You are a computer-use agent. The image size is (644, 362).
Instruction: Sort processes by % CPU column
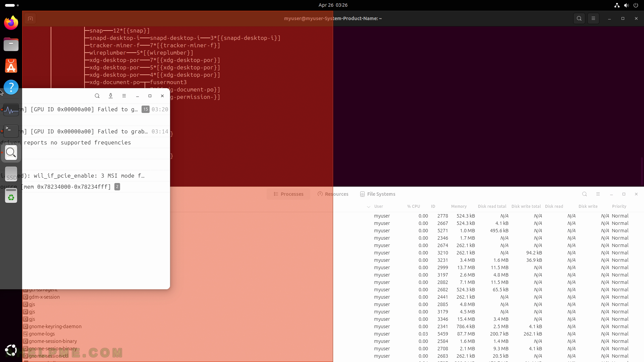(414, 206)
